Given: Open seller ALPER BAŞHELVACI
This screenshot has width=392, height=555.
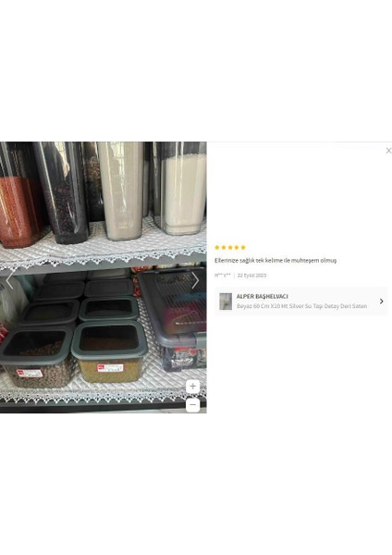Looking at the screenshot, I should [x=263, y=296].
